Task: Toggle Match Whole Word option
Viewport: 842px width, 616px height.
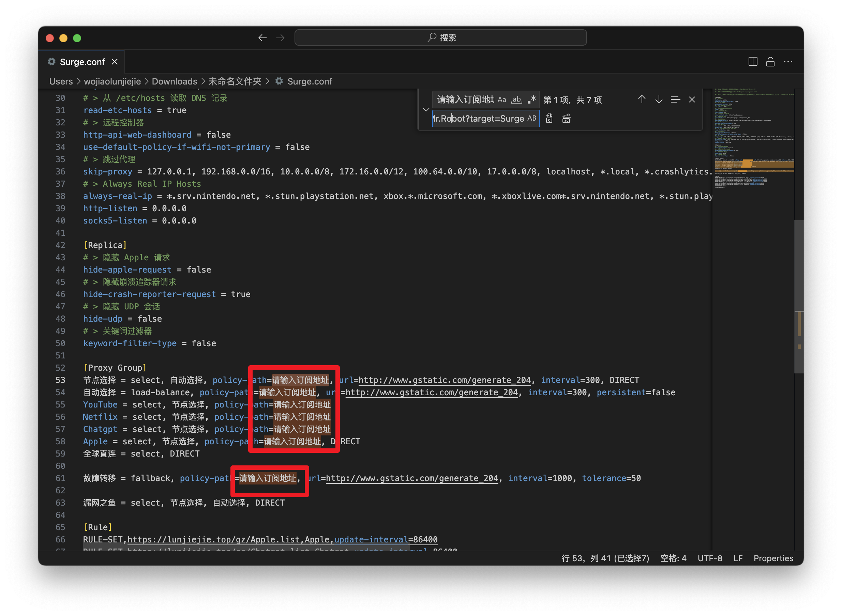Action: click(x=516, y=99)
